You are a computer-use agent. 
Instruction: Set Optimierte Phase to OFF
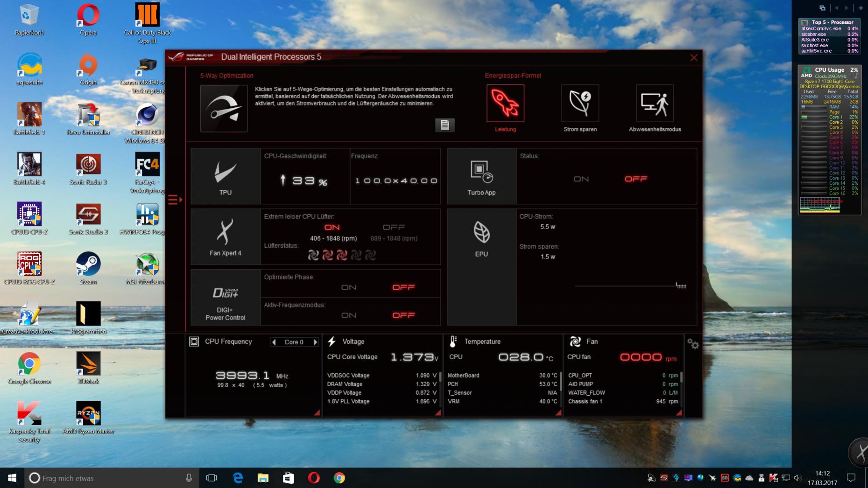click(x=403, y=287)
